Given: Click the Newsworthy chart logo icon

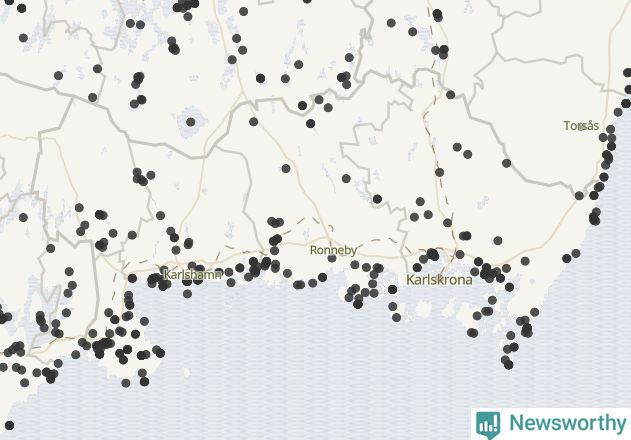Looking at the screenshot, I should 488,425.
